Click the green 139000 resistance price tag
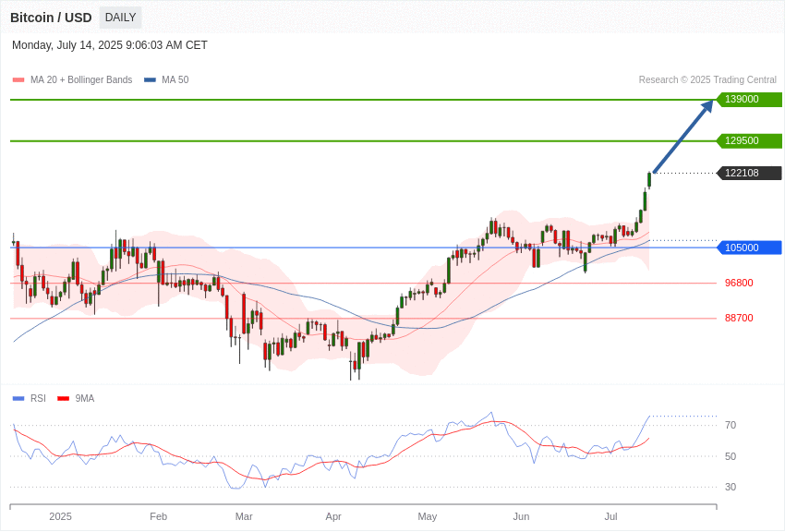The width and height of the screenshot is (785, 532). coord(750,99)
